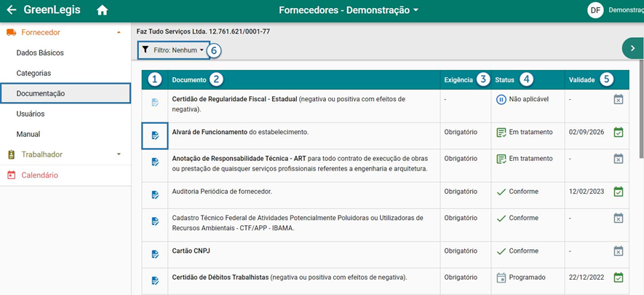Click calendar icon for Certidão de Débitos Trabalhistas

(618, 278)
